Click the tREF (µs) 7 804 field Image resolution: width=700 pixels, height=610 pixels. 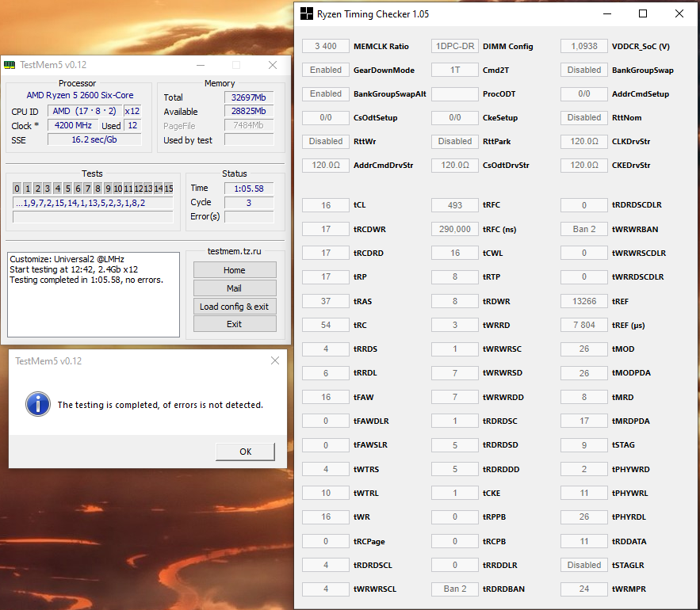(584, 325)
